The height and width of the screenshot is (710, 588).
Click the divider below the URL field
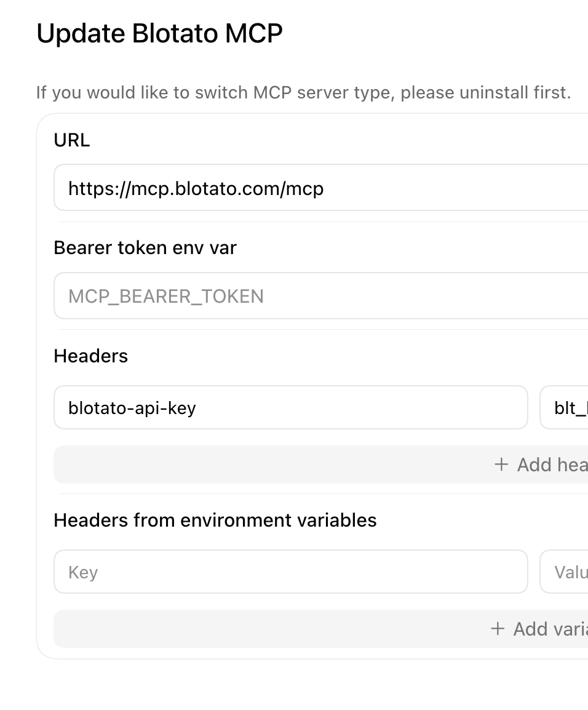point(323,222)
